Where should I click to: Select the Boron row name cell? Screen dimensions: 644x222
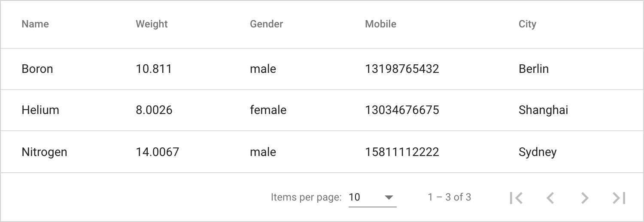[x=37, y=69]
